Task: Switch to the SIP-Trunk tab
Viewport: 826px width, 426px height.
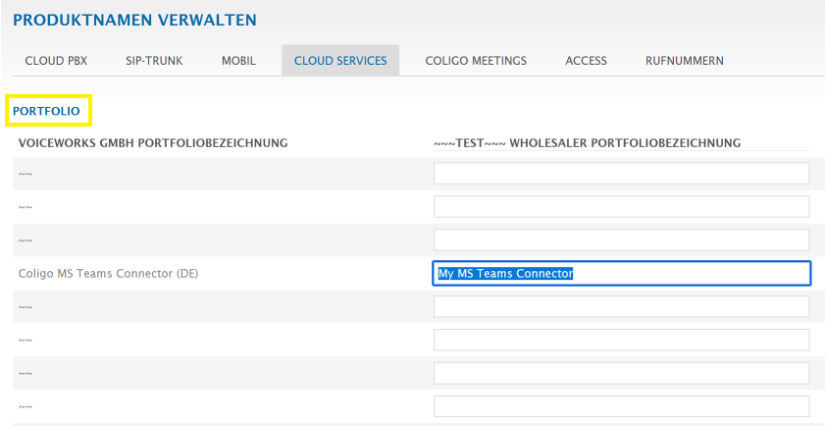Action: click(154, 61)
